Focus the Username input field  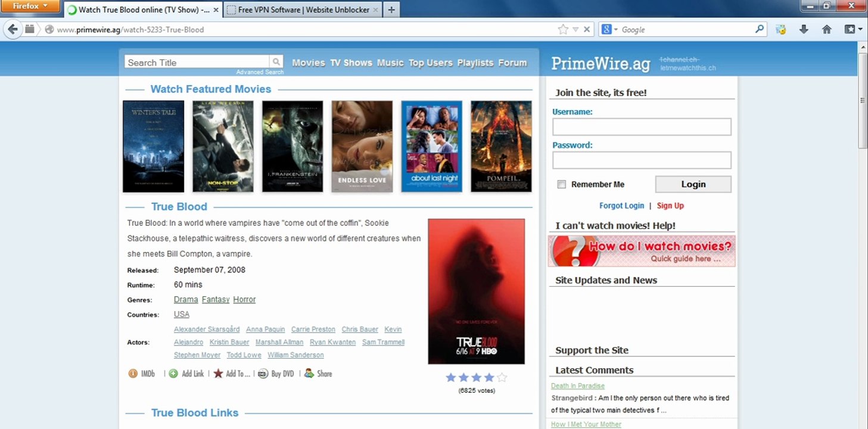click(x=642, y=127)
